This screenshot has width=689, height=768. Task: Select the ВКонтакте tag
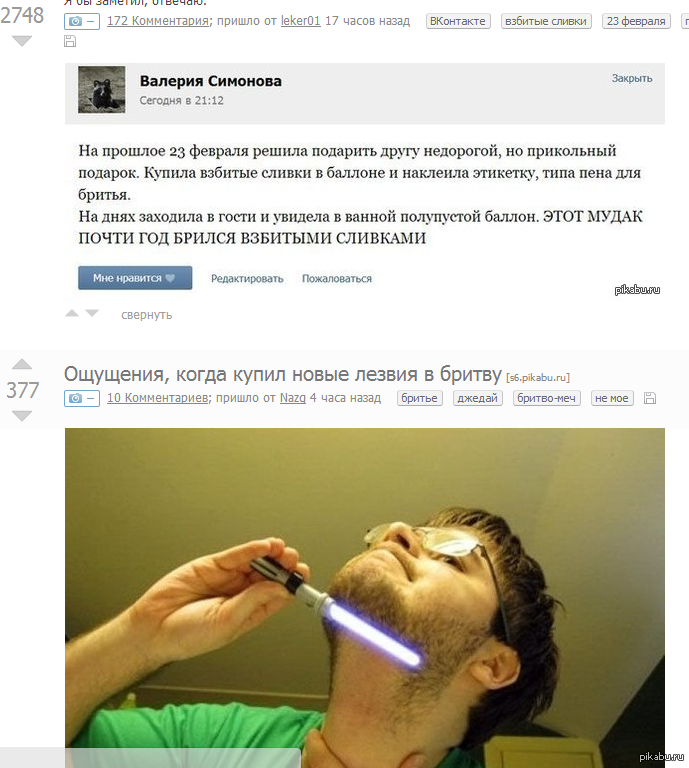458,22
